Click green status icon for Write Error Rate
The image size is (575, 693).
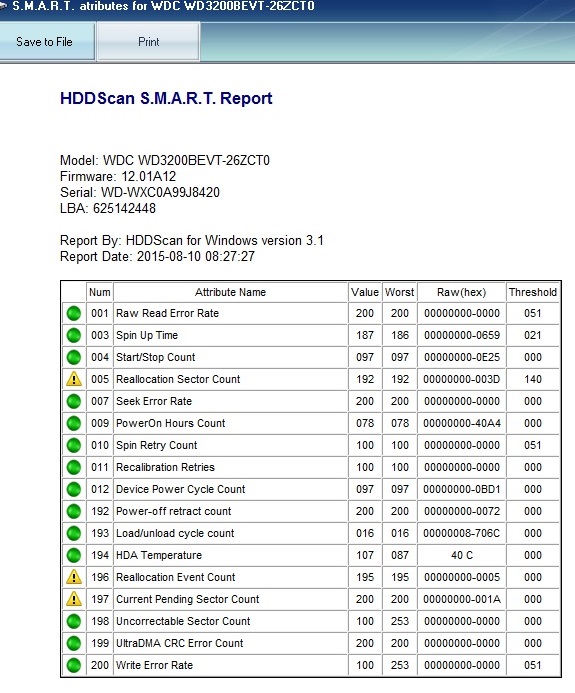74,665
